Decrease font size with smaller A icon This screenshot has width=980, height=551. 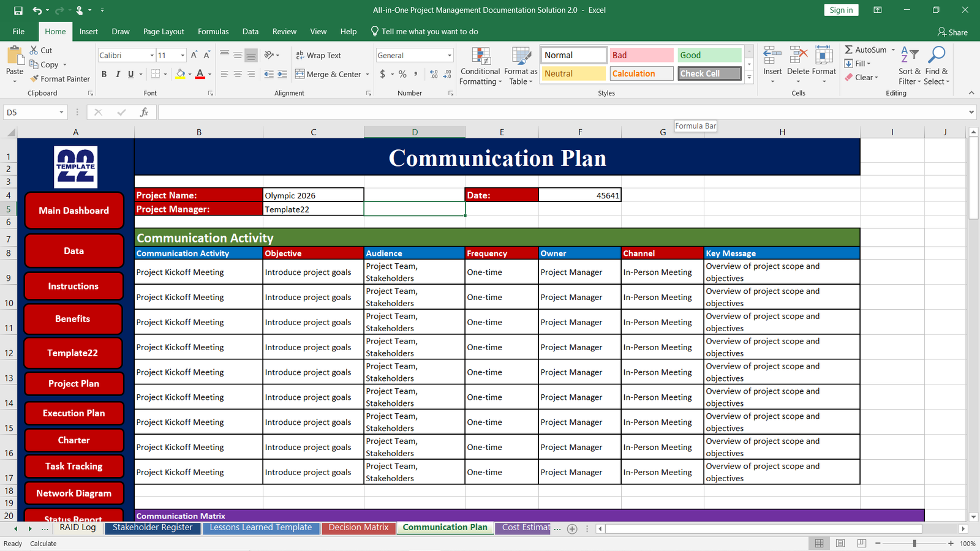(207, 55)
